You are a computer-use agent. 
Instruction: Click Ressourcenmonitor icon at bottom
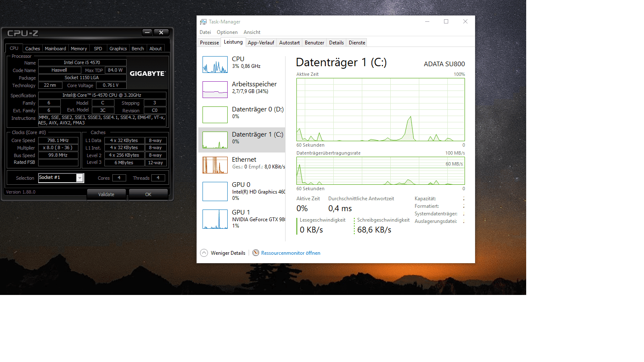point(256,253)
